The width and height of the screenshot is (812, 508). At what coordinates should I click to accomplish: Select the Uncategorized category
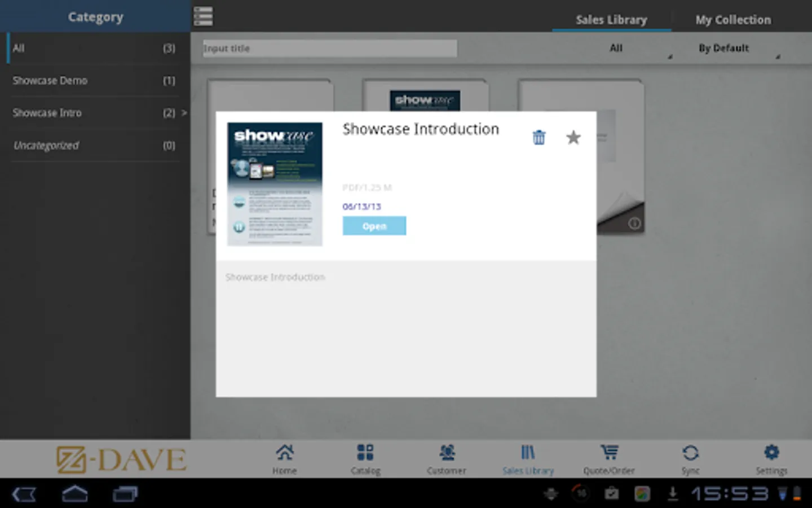click(x=94, y=146)
